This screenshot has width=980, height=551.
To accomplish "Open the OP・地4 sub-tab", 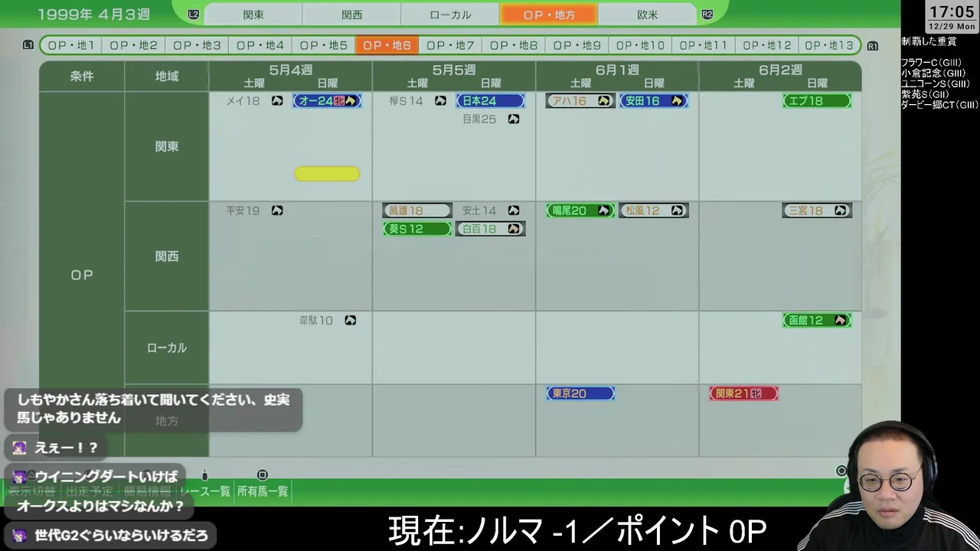I will 260,45.
